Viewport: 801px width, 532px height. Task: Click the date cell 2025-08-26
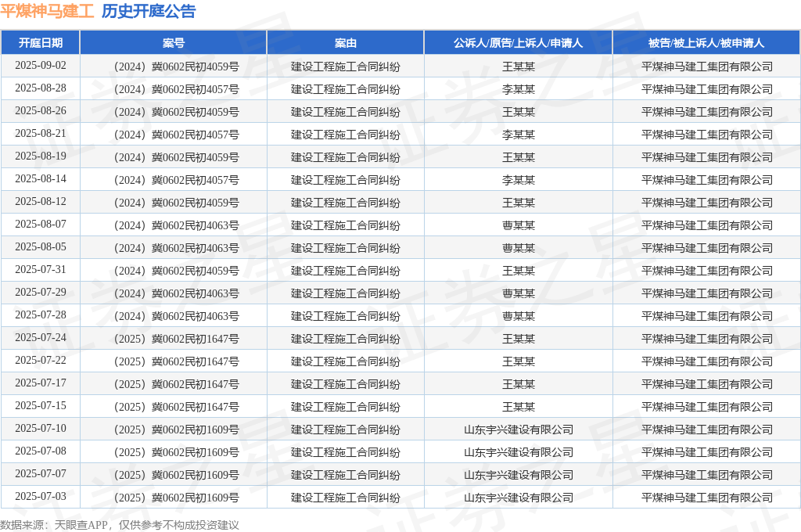(x=41, y=111)
